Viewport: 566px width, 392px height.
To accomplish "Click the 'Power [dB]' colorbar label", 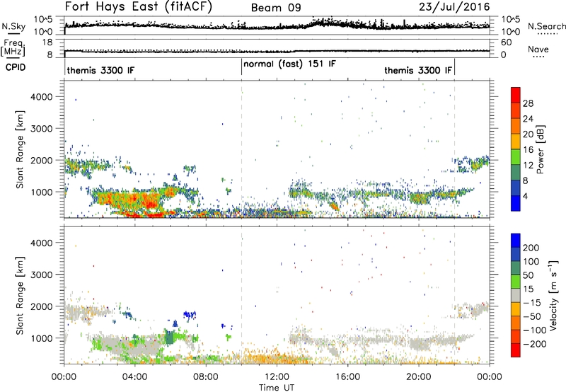I will click(x=541, y=149).
